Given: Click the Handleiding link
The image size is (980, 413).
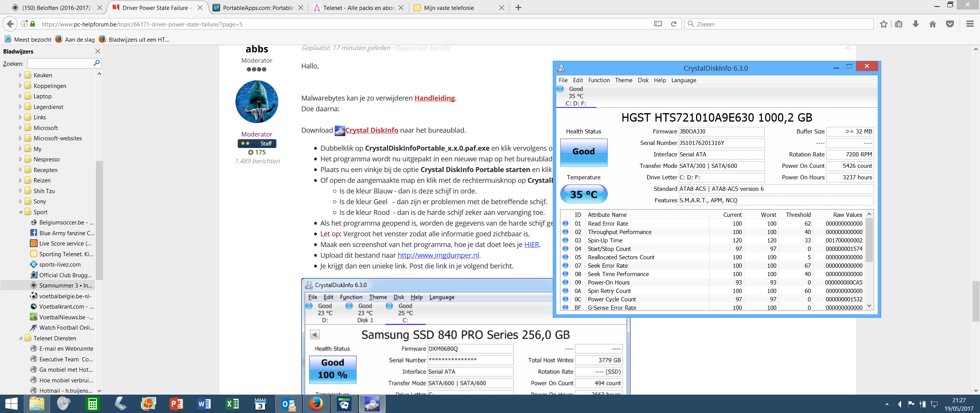Looking at the screenshot, I should [x=434, y=98].
